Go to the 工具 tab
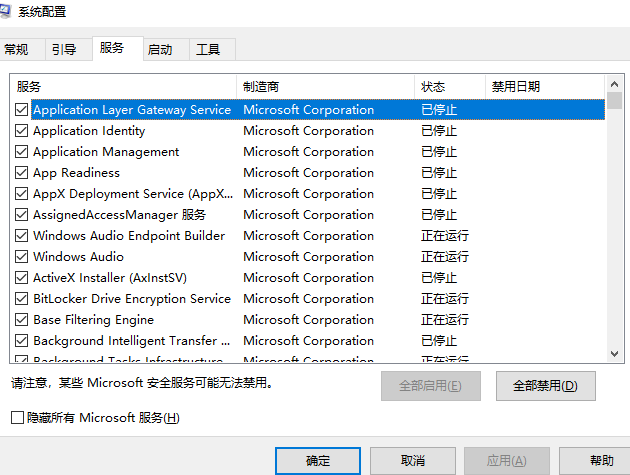 tap(208, 49)
